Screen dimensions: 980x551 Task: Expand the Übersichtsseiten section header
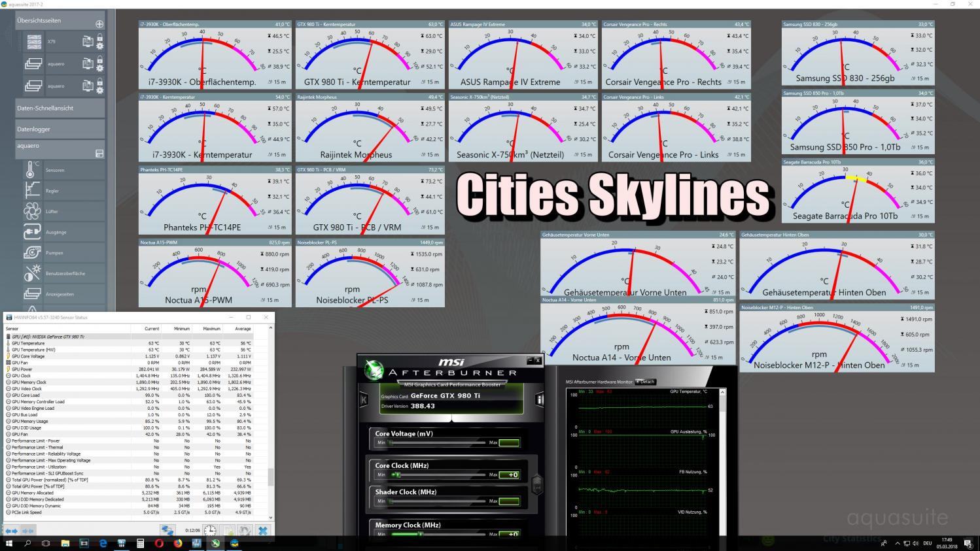tap(60, 21)
